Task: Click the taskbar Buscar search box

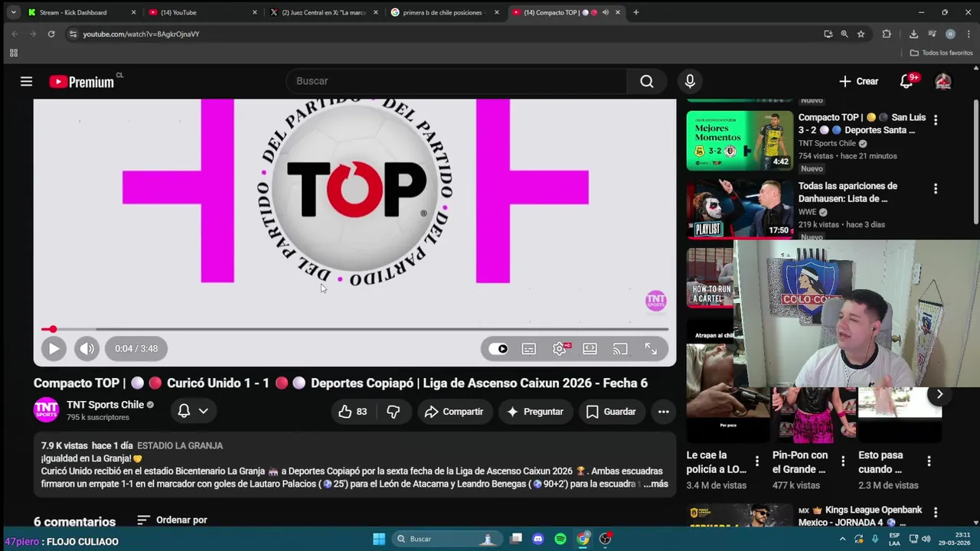Action: 447,539
